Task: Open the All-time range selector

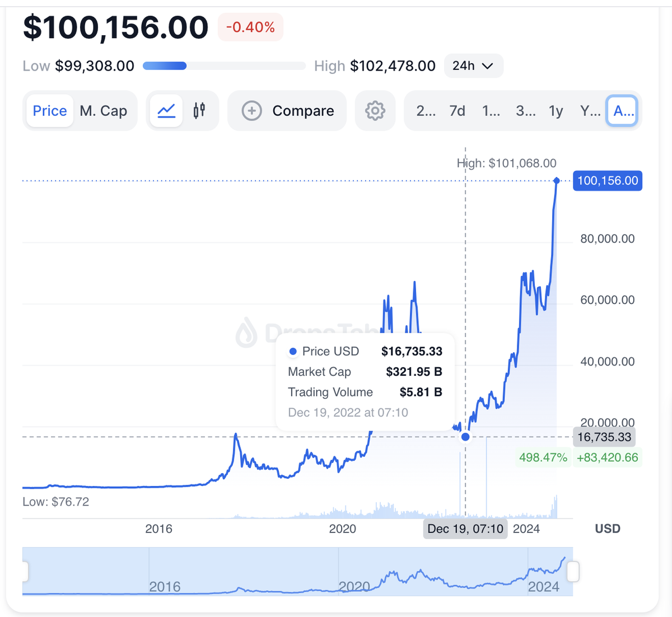Action: pyautogui.click(x=622, y=110)
